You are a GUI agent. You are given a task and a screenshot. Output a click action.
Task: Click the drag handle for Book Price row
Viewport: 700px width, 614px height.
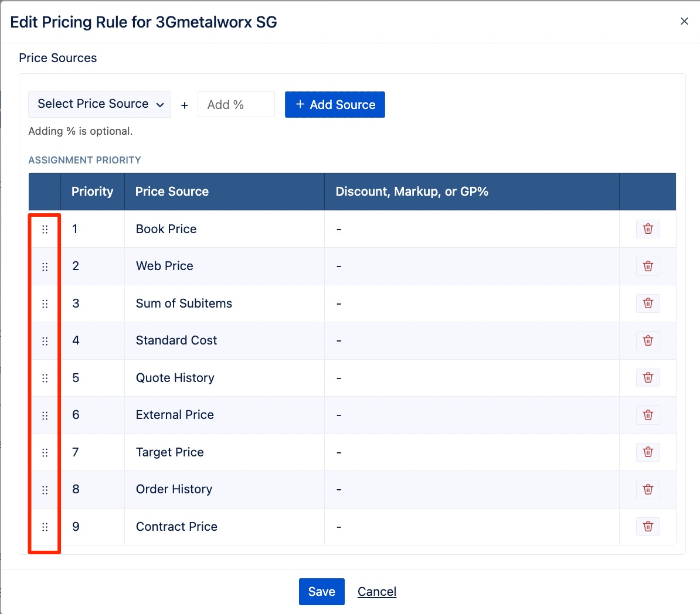pyautogui.click(x=45, y=229)
